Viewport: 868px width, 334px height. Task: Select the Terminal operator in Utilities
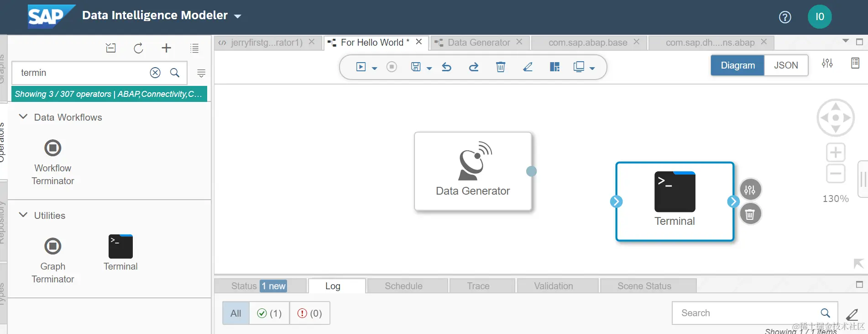point(120,253)
